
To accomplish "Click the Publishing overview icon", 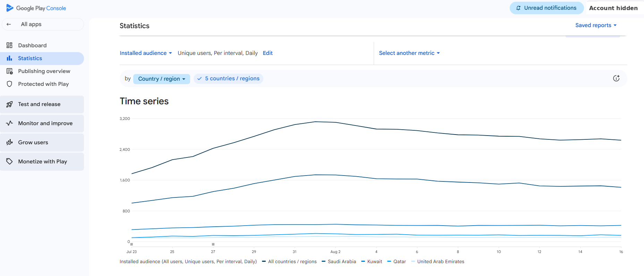I will tap(9, 71).
